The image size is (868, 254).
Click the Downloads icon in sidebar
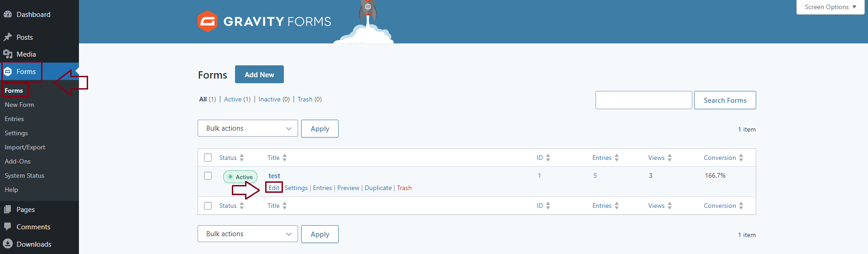(x=8, y=244)
